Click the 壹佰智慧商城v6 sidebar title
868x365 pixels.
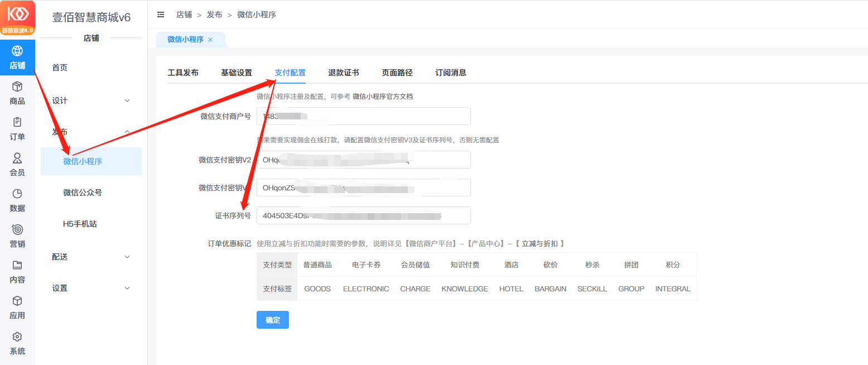pyautogui.click(x=91, y=17)
